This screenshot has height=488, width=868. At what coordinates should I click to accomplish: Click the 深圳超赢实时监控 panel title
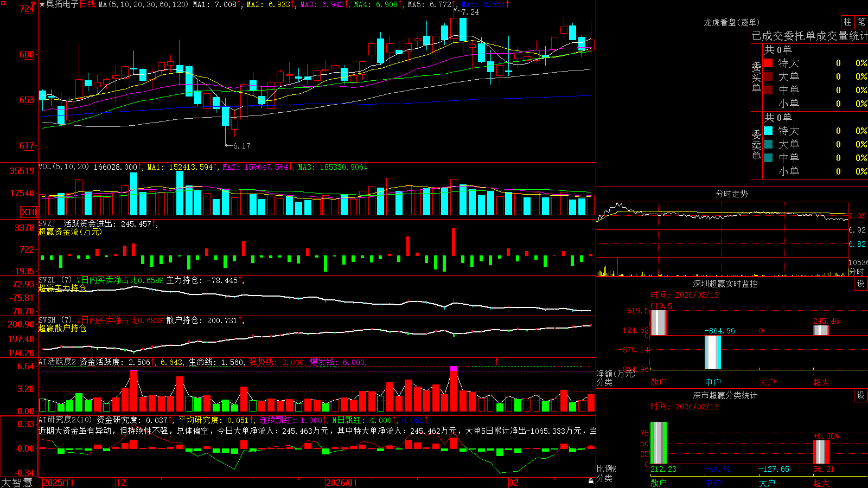[x=725, y=284]
